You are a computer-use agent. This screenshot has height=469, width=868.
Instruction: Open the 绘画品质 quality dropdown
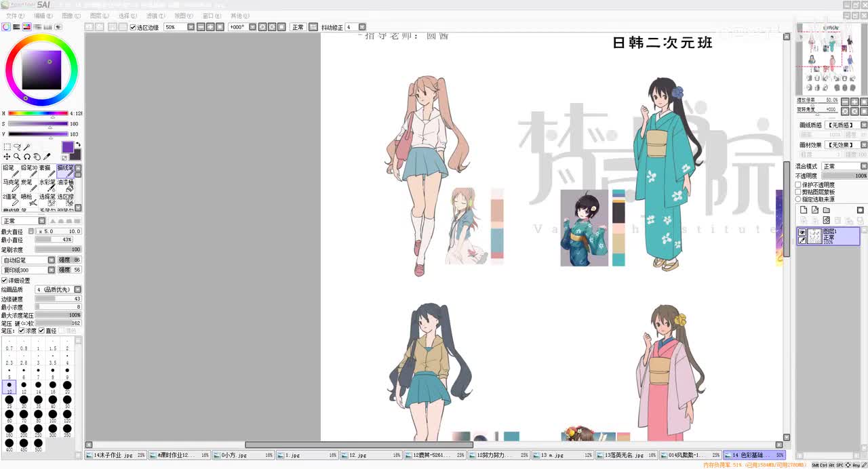77,289
